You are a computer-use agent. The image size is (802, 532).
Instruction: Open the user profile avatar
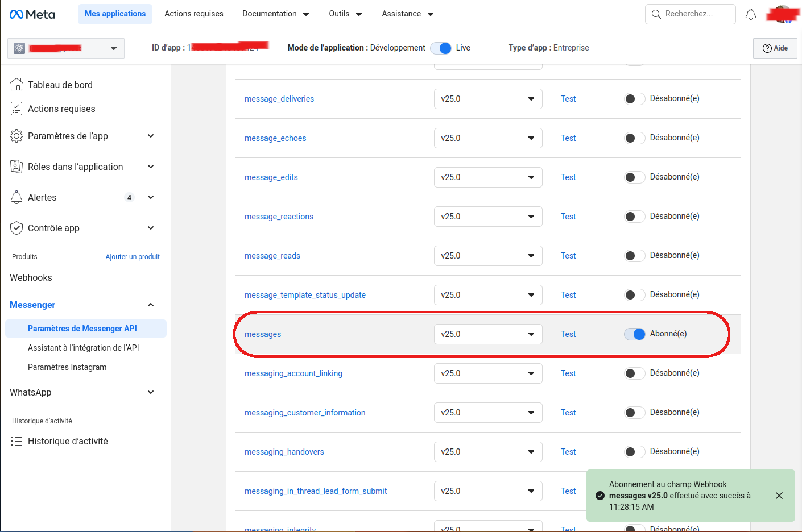click(783, 14)
